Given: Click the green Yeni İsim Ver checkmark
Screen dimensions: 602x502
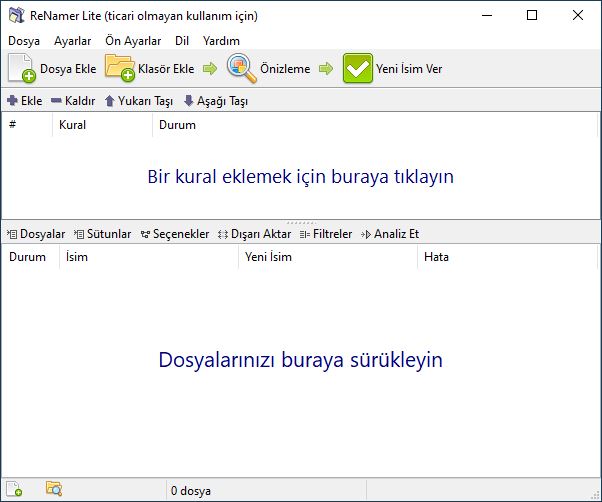Looking at the screenshot, I should coord(357,68).
